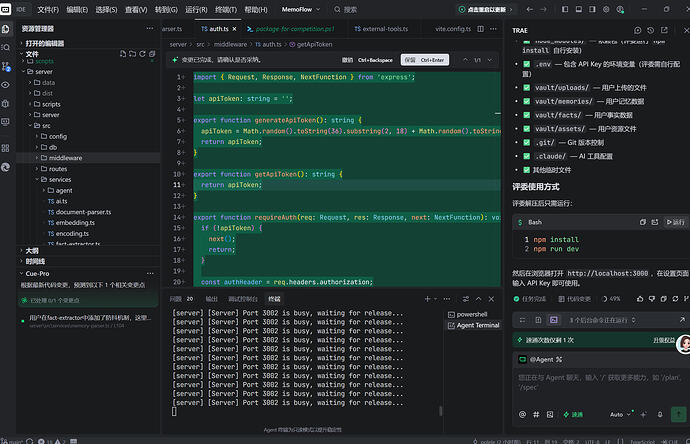690x444 pixels.
Task: Refresh the file explorer
Action: coord(142,54)
